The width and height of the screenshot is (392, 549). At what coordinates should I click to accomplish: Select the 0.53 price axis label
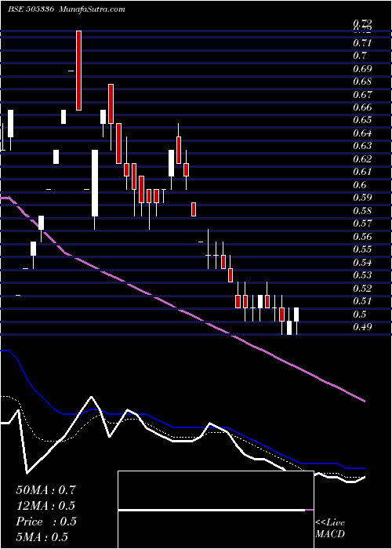[x=362, y=275]
